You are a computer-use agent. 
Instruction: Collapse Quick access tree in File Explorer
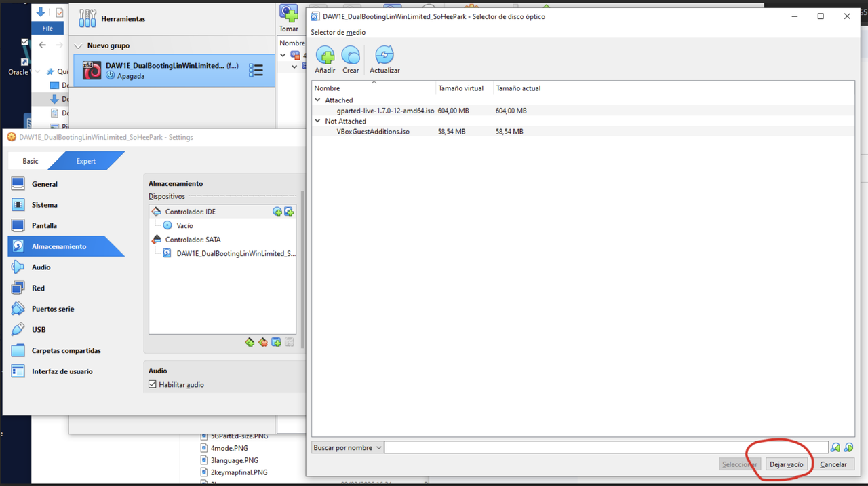(x=39, y=71)
